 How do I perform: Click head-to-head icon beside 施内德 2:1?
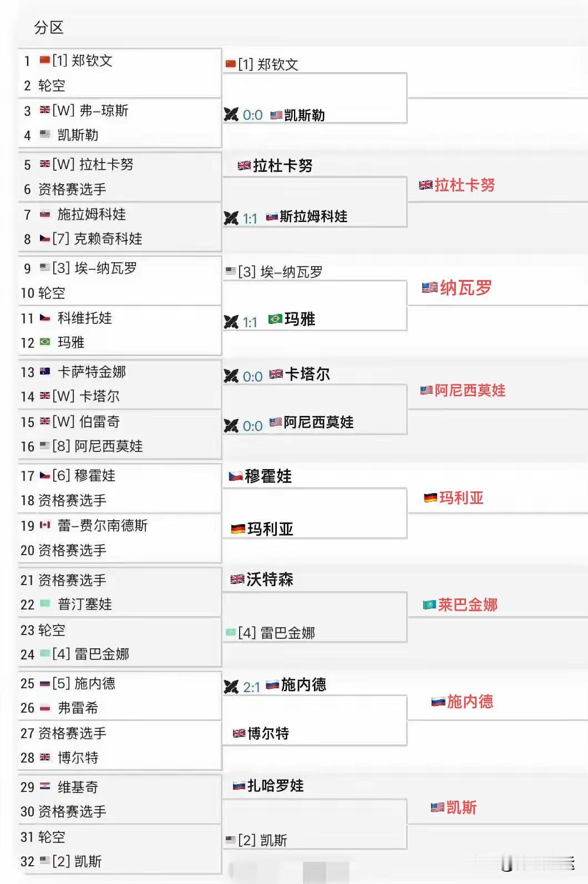point(231,687)
